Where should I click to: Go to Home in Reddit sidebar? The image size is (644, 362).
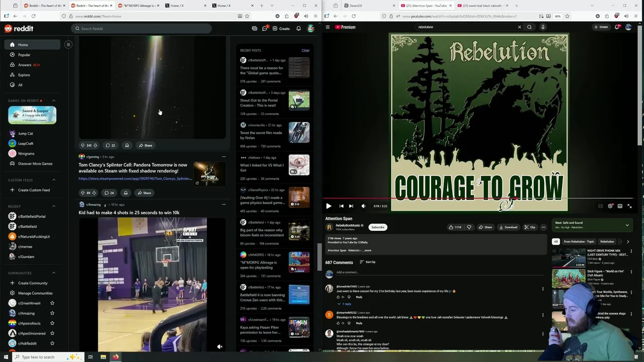[32, 45]
